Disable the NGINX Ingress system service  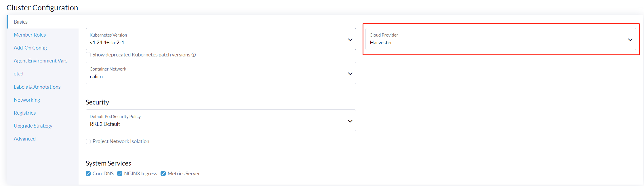pyautogui.click(x=120, y=173)
